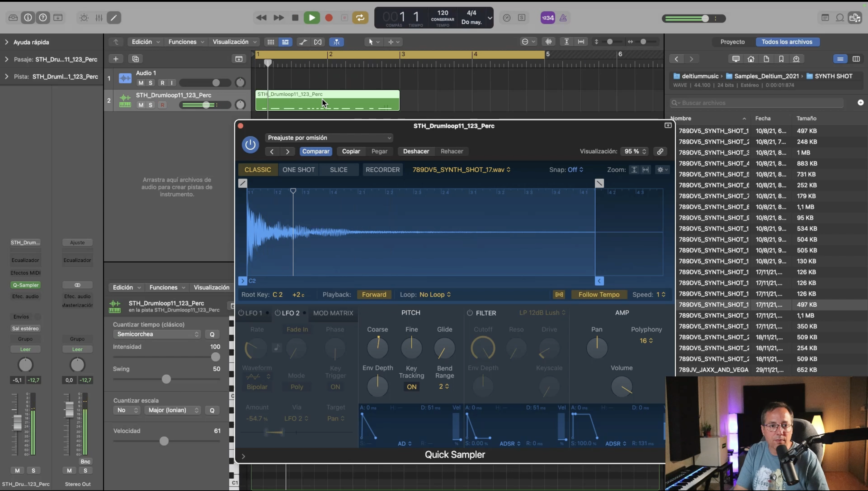Open the Preajuste por omisión preset dropdown
This screenshot has height=491, width=868.
[x=329, y=138]
